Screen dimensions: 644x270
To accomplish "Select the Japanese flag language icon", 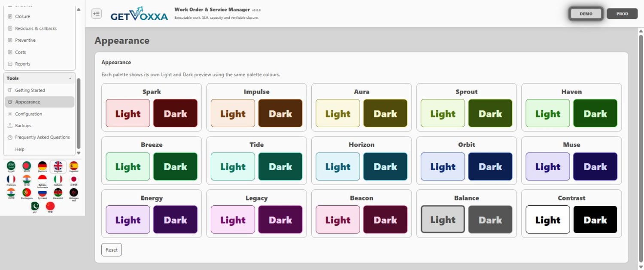I will pyautogui.click(x=74, y=180).
